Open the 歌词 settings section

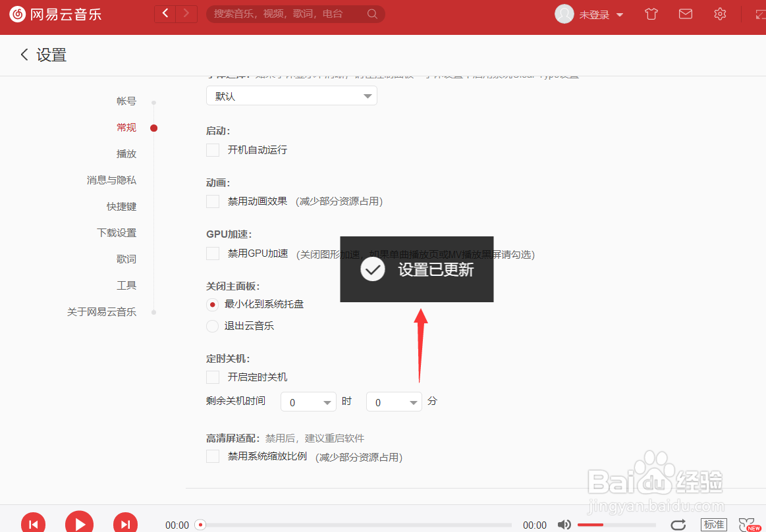click(126, 259)
